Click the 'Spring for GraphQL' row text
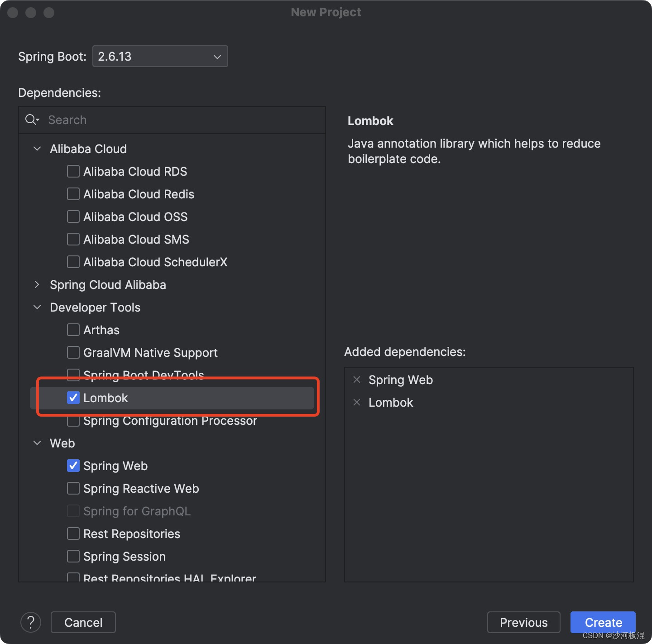The width and height of the screenshot is (652, 644). [x=137, y=511]
